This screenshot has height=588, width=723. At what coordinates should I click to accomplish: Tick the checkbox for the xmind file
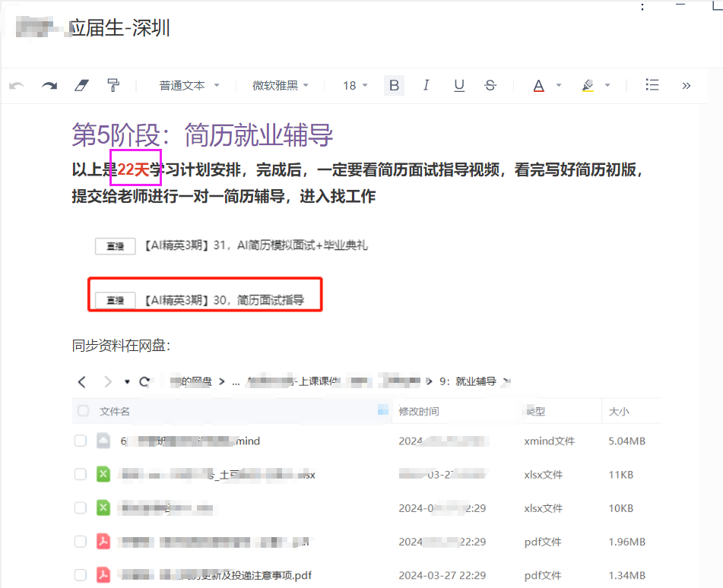pos(81,441)
